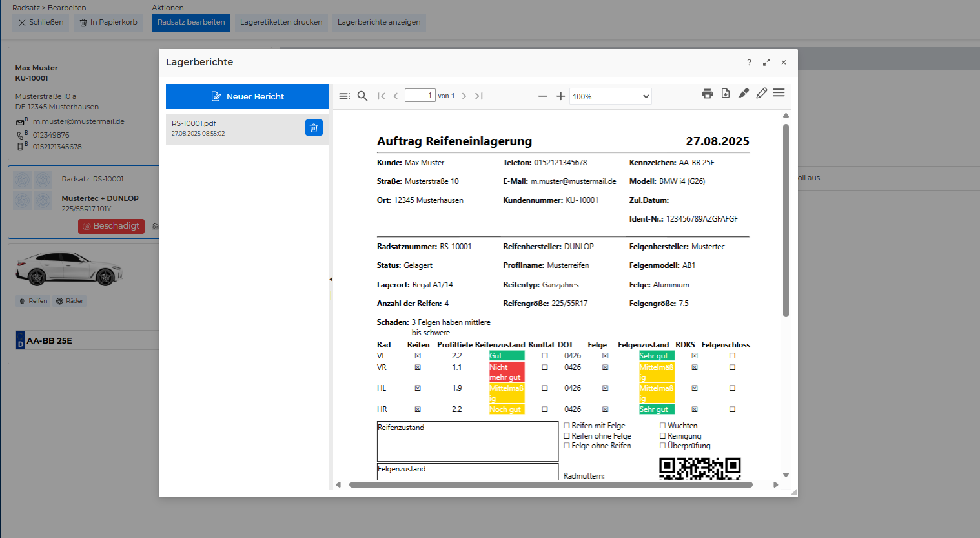Open help in the Lagerberichte dialog

pyautogui.click(x=749, y=63)
